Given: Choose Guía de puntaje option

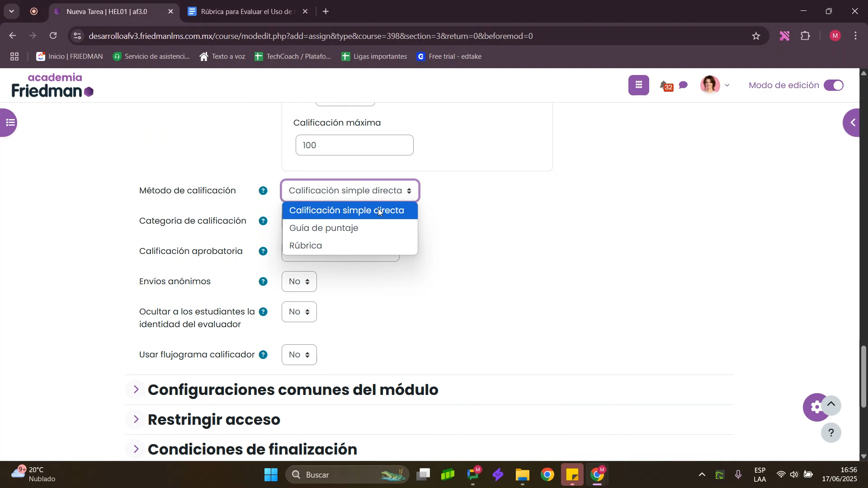Looking at the screenshot, I should [324, 229].
